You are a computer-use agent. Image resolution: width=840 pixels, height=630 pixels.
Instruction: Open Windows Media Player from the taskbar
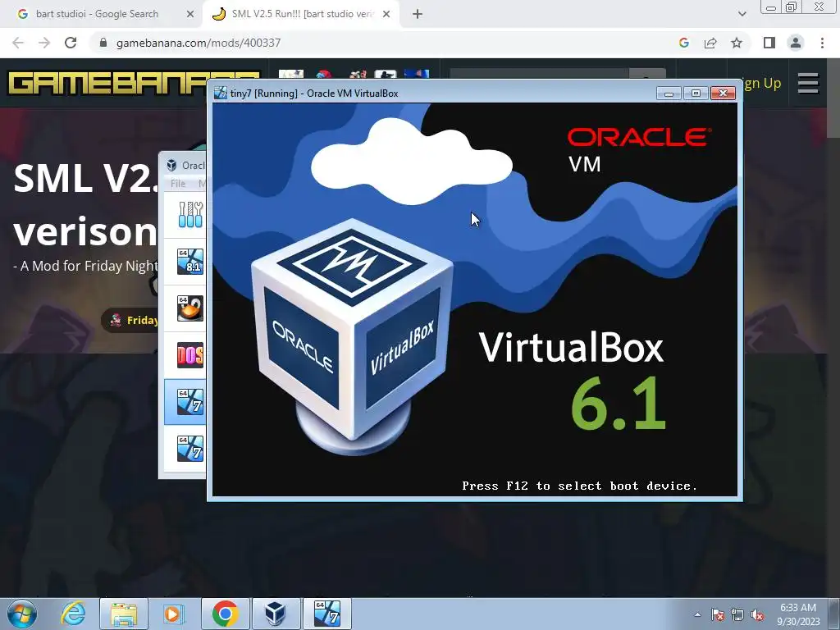[x=174, y=614]
